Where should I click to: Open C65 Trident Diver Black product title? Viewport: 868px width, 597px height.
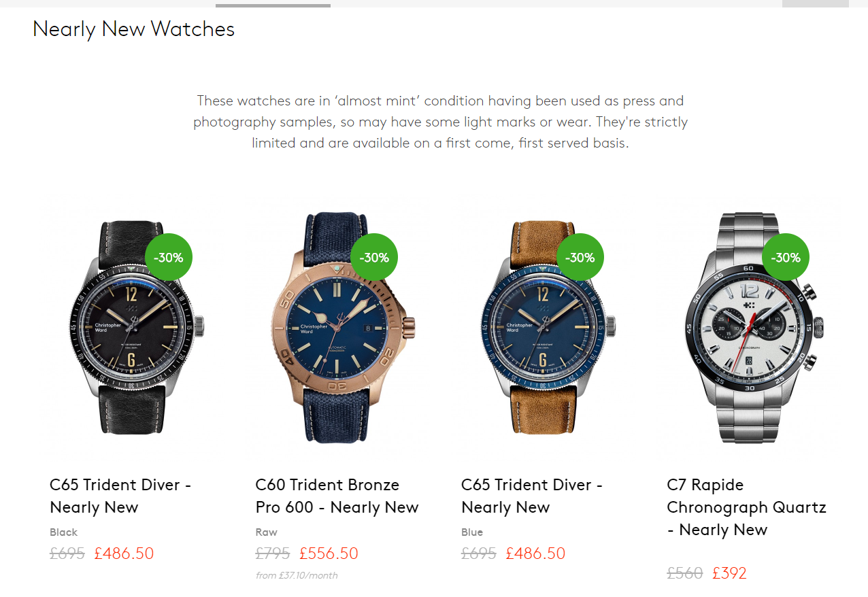tap(120, 496)
